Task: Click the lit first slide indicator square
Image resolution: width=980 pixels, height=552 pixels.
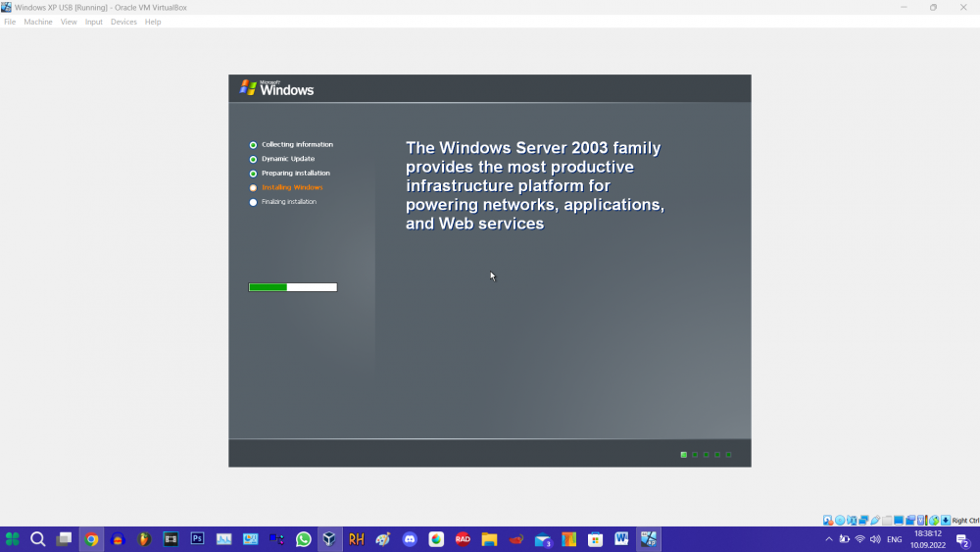Action: [684, 455]
